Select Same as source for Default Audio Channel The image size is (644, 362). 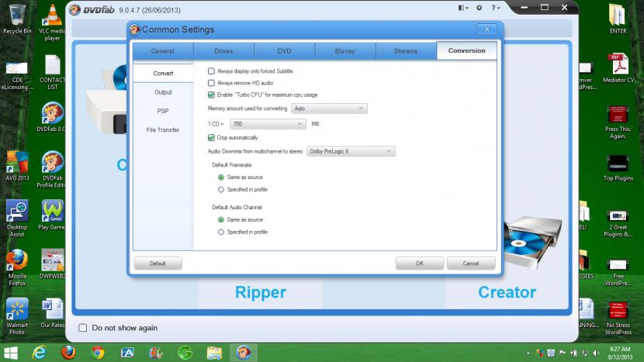pyautogui.click(x=221, y=220)
